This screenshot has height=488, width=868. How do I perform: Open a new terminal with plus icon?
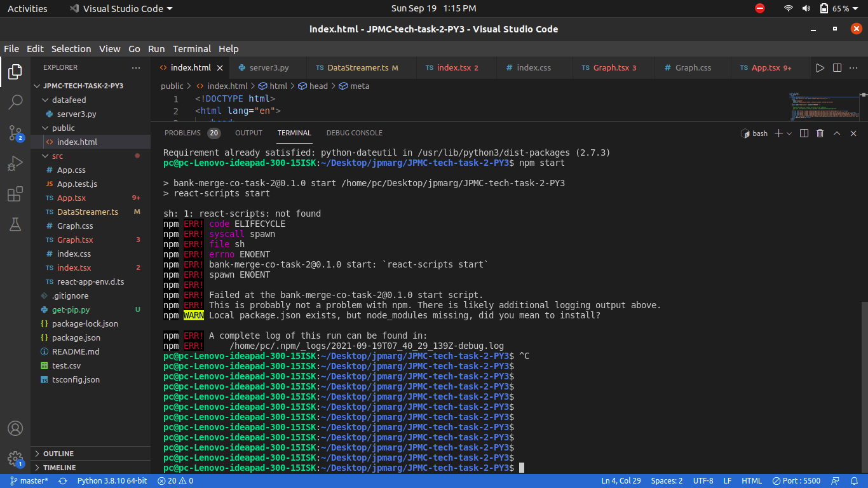[x=778, y=133]
